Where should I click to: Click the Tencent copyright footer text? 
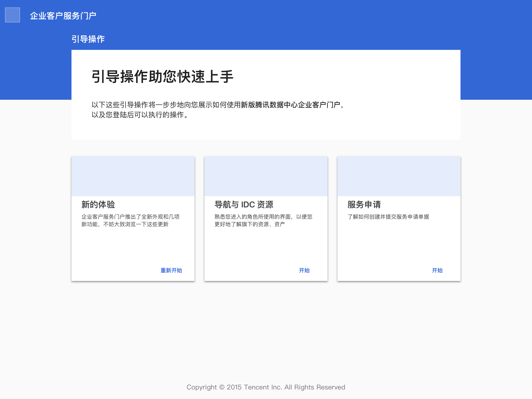[266, 387]
